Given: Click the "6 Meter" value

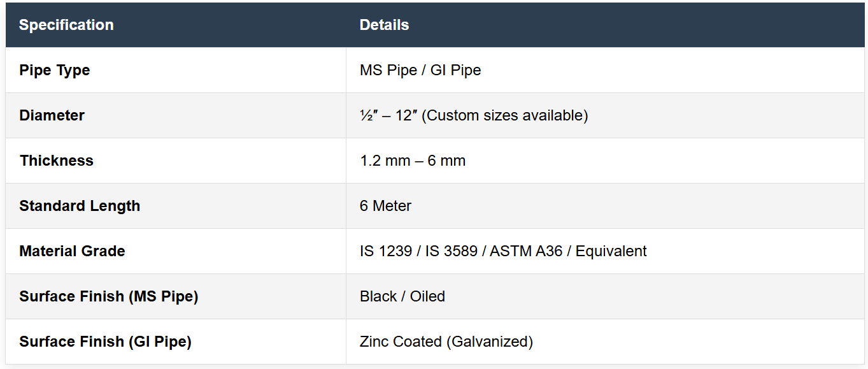Looking at the screenshot, I should [385, 206].
